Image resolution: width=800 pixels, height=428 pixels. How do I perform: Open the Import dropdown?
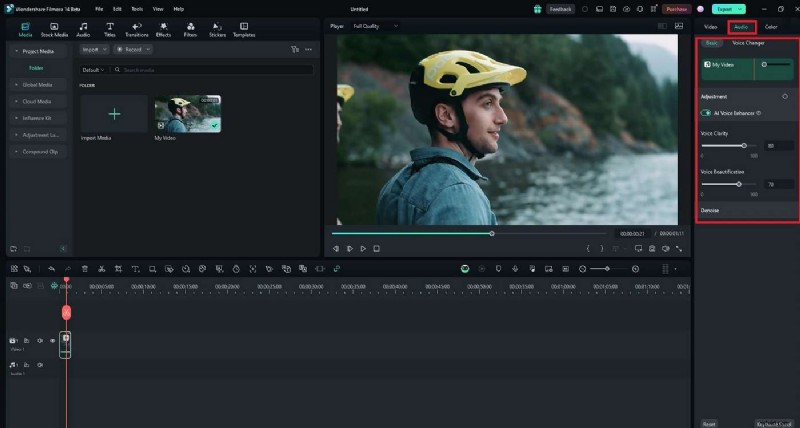94,48
